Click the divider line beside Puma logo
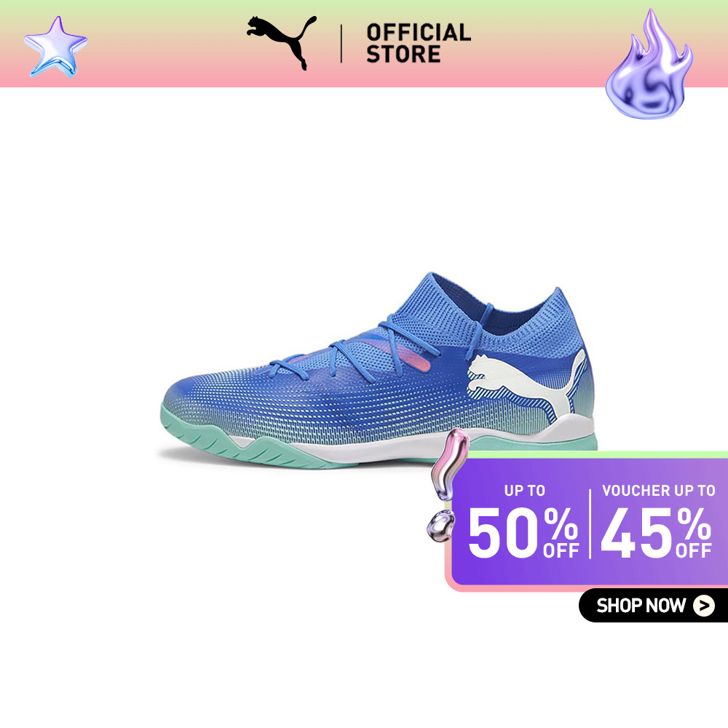Screen dimensions: 728x728 [x=341, y=44]
